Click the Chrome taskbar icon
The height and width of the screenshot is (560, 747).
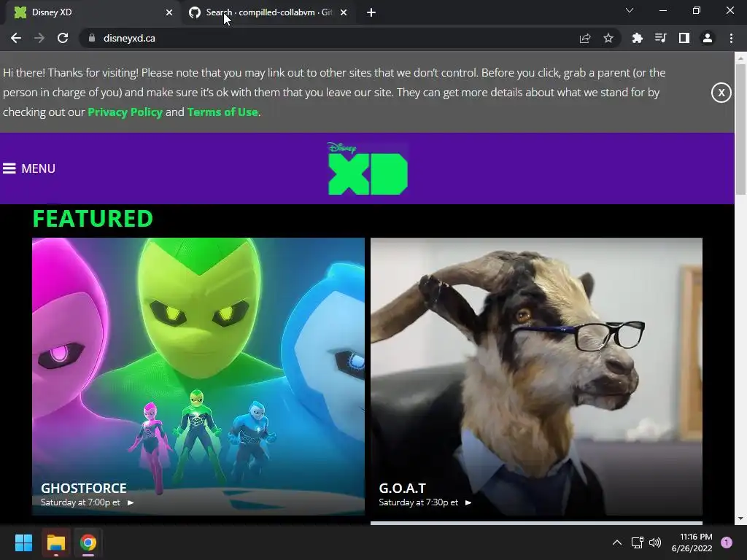[x=88, y=542]
